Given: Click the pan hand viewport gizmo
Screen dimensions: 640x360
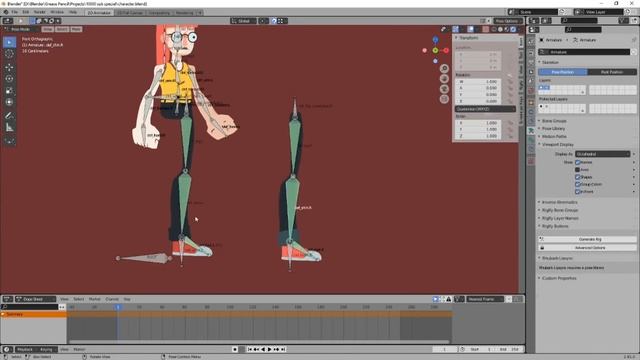Looking at the screenshot, I should pos(444,79).
